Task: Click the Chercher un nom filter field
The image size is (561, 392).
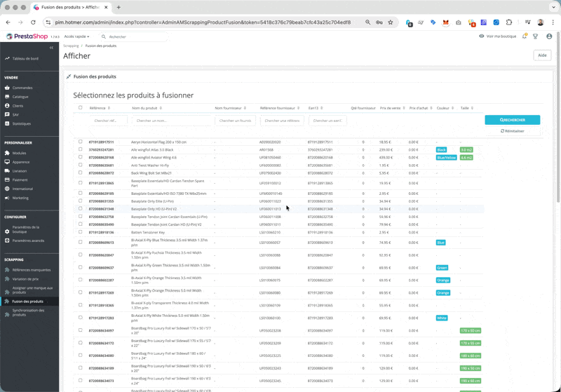Action: pos(172,121)
